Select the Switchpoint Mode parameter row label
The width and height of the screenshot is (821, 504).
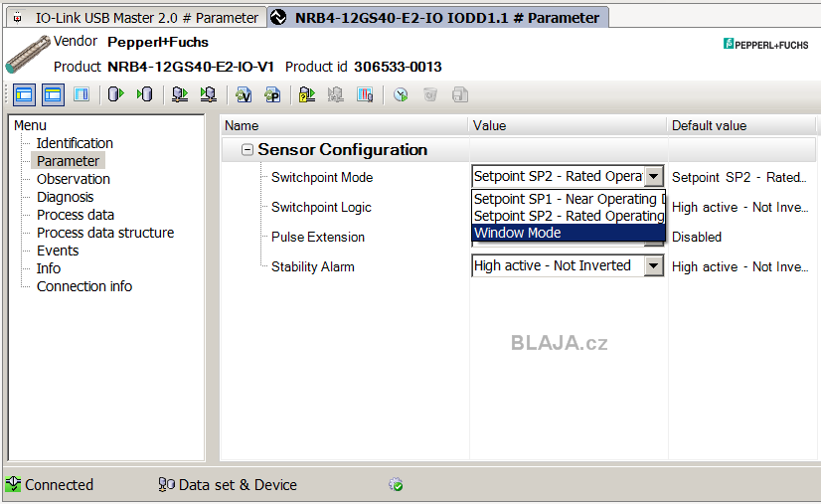pyautogui.click(x=322, y=177)
